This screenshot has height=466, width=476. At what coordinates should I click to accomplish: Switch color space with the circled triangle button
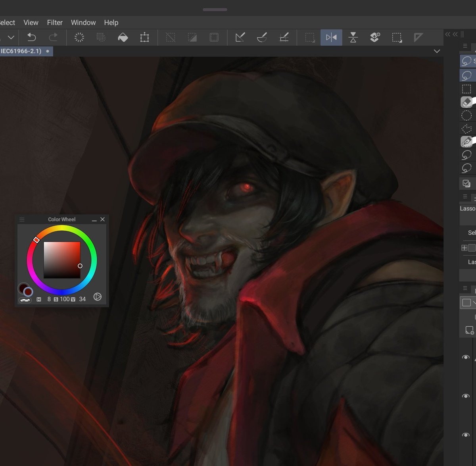[x=98, y=297]
